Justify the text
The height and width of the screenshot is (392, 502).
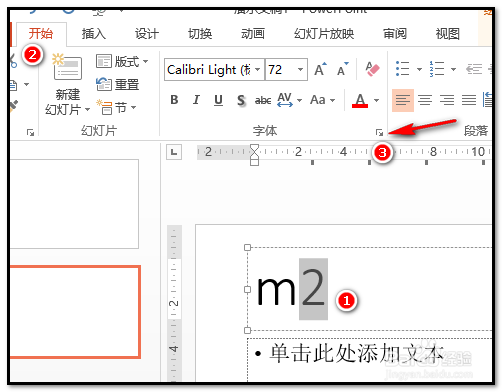tap(469, 100)
